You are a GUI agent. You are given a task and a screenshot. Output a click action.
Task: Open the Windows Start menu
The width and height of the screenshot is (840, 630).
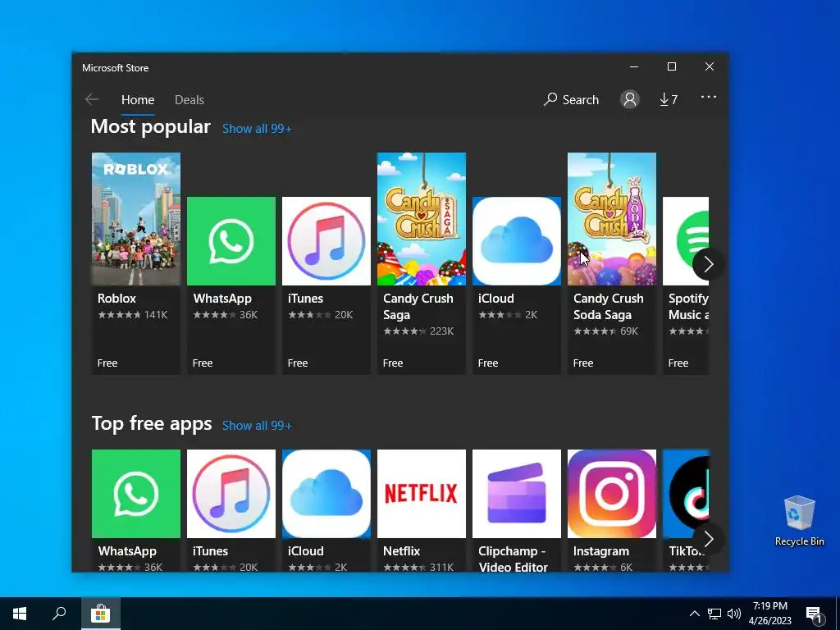coord(20,614)
